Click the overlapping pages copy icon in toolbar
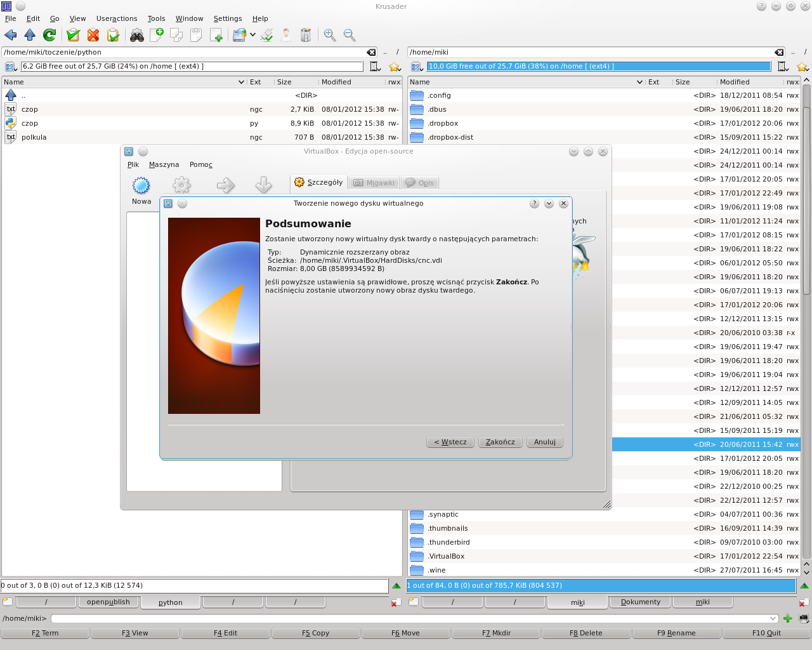This screenshot has height=650, width=812. coord(176,35)
